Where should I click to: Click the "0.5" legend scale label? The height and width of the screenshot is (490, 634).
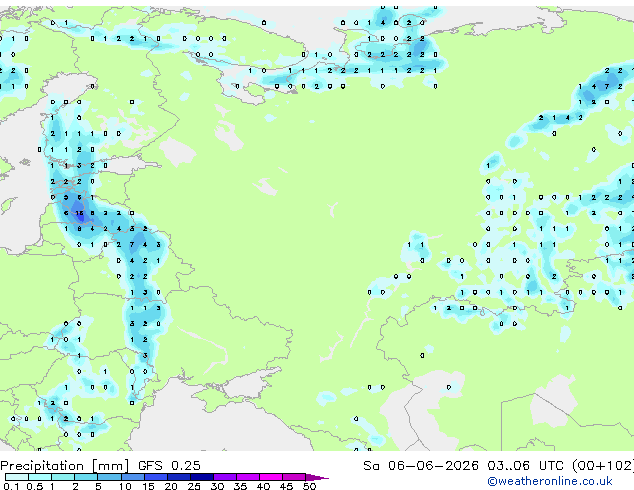tap(34, 486)
